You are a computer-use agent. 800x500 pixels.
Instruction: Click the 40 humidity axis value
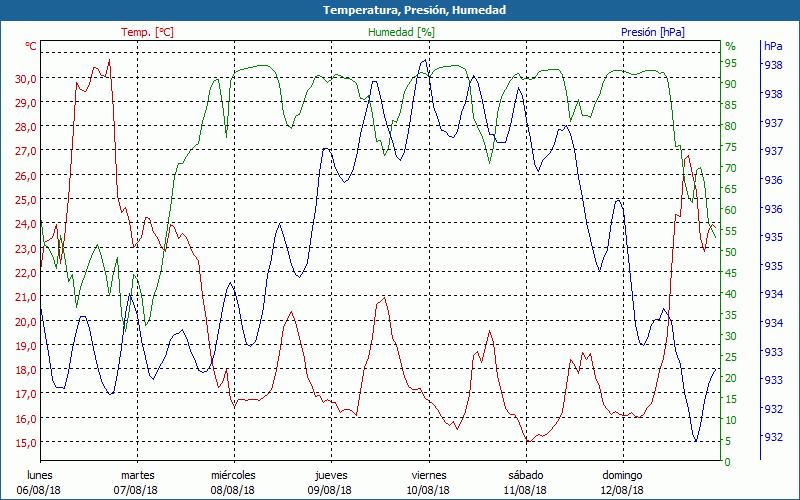(731, 294)
